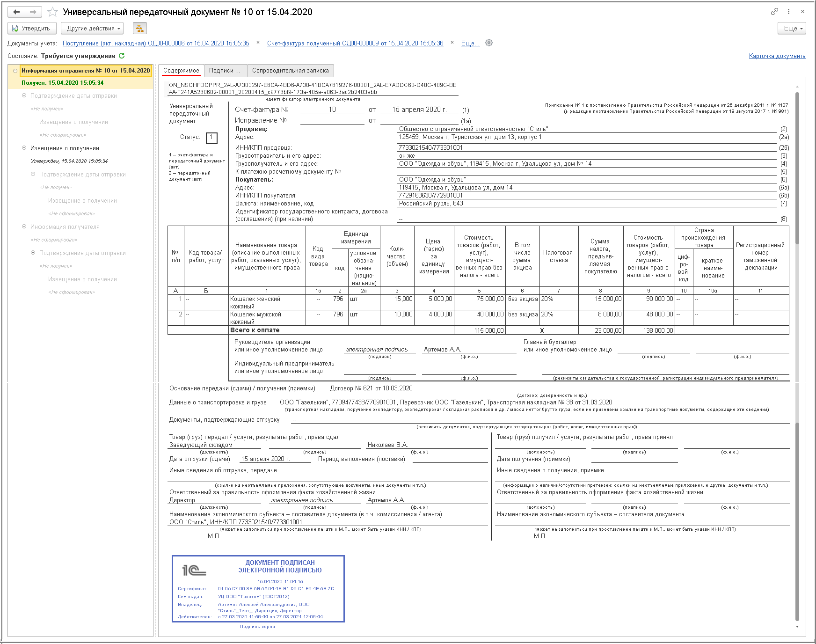This screenshot has width=816, height=644.
Task: Open the Карточка документа link
Action: coord(777,56)
